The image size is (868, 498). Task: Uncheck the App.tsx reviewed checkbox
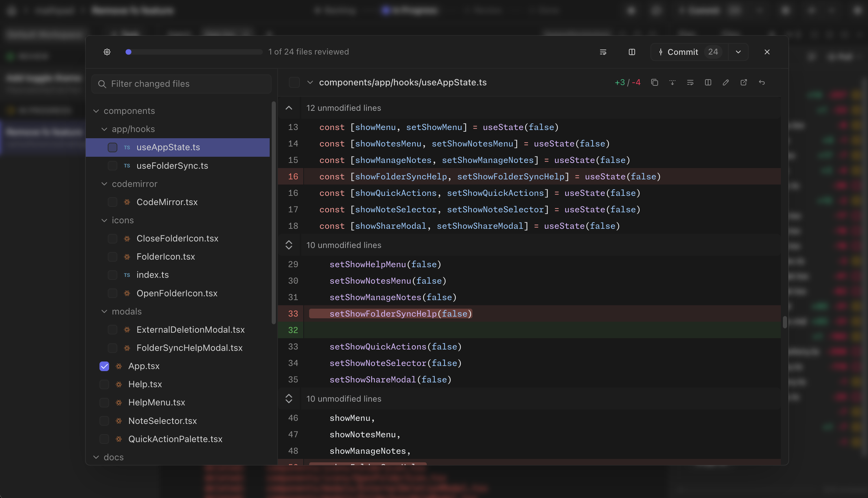104,366
